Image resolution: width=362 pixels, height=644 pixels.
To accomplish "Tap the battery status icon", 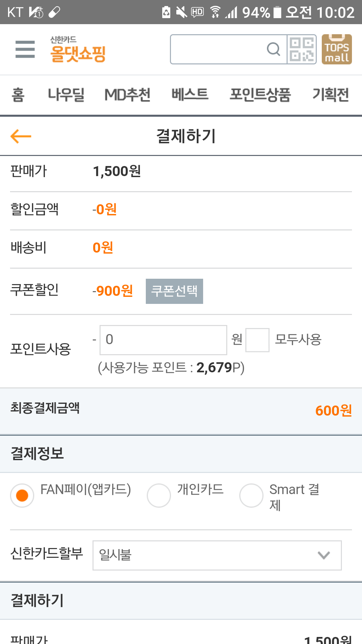I will point(277,12).
